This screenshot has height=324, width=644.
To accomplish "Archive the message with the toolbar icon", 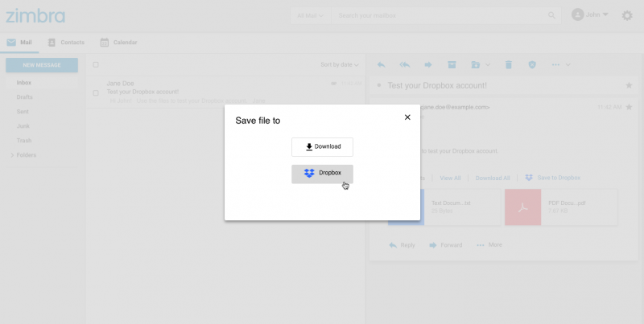I will click(x=452, y=65).
